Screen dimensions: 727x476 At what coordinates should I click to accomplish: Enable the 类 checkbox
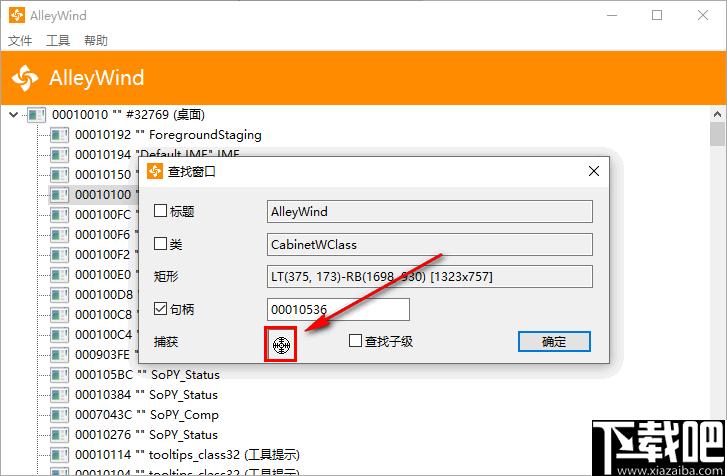(x=160, y=243)
